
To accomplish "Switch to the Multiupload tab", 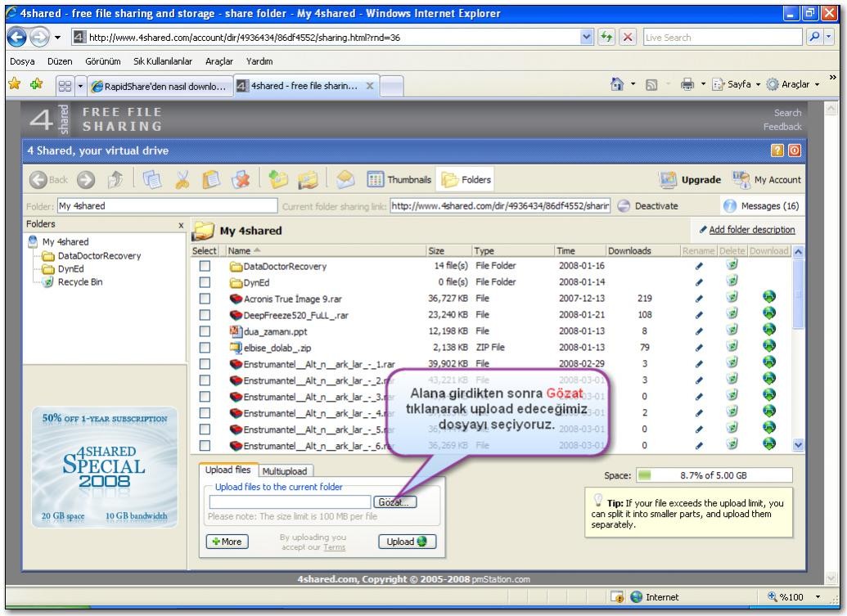I will [286, 471].
